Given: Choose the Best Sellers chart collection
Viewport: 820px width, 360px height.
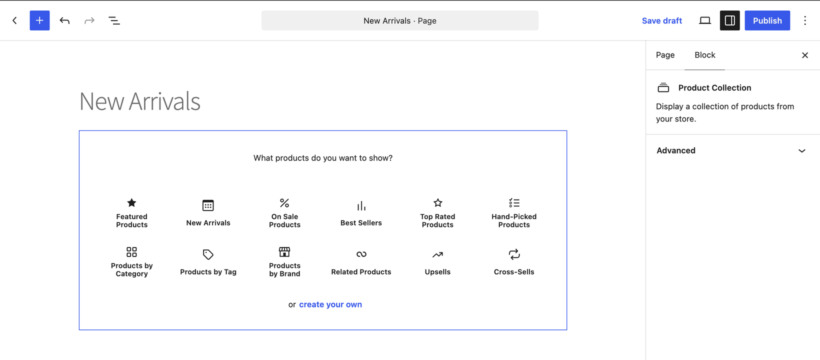Looking at the screenshot, I should (361, 212).
